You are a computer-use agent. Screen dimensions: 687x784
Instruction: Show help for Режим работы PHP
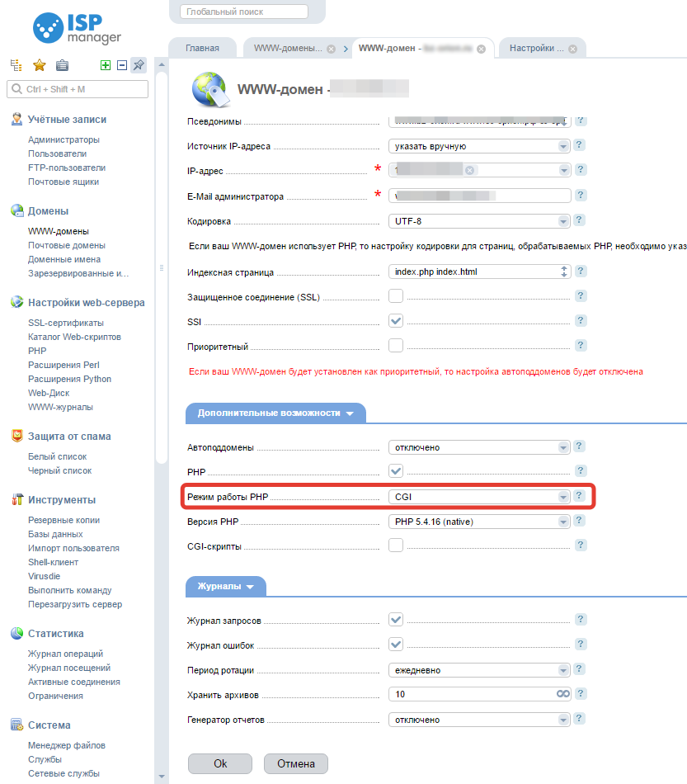(579, 495)
